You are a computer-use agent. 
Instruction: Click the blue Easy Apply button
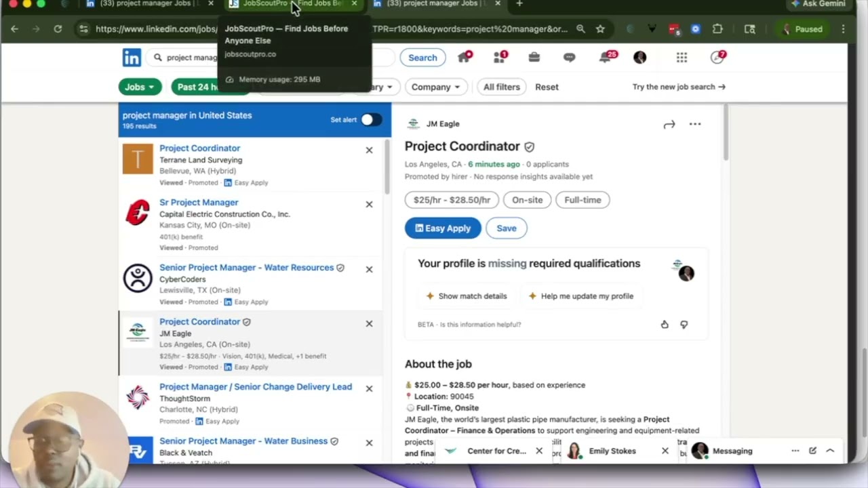click(443, 228)
